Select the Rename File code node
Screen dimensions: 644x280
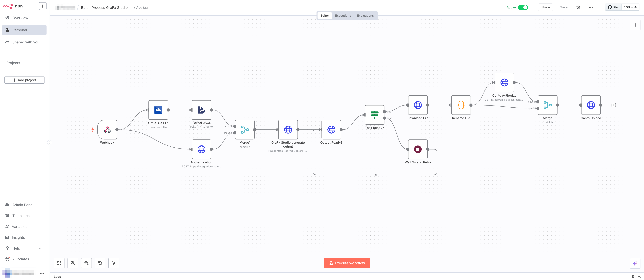point(461,105)
